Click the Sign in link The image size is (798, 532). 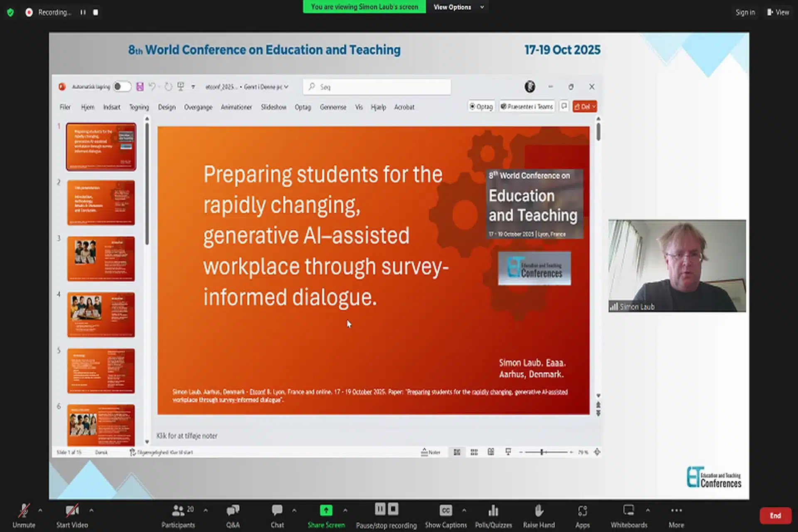pos(745,12)
